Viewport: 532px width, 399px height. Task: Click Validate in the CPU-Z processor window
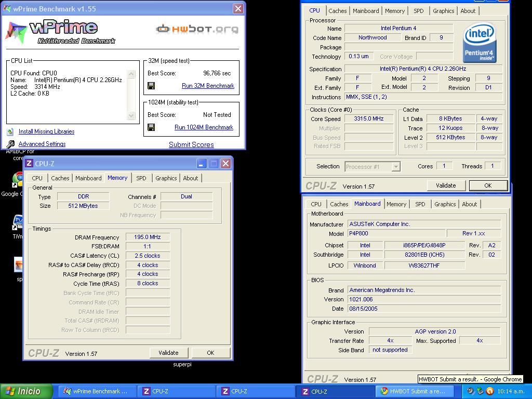(446, 185)
